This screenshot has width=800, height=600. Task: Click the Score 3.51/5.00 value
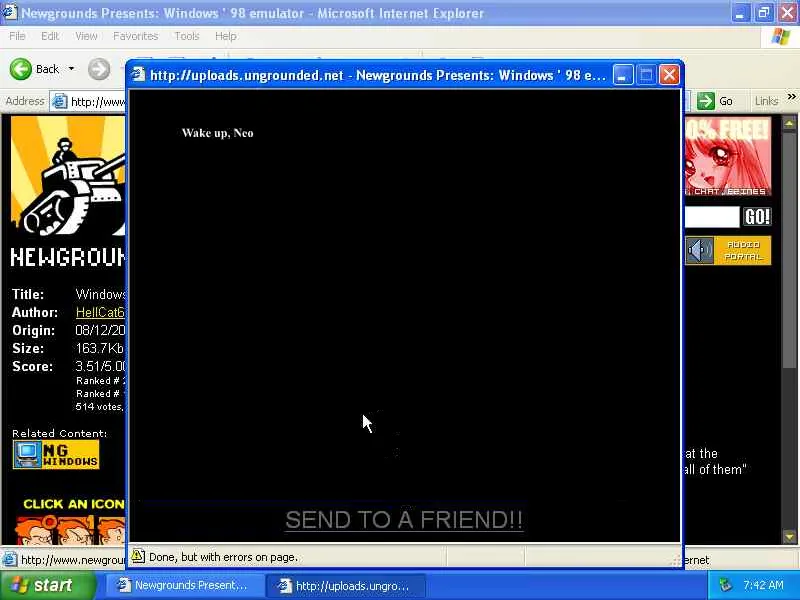pos(100,366)
